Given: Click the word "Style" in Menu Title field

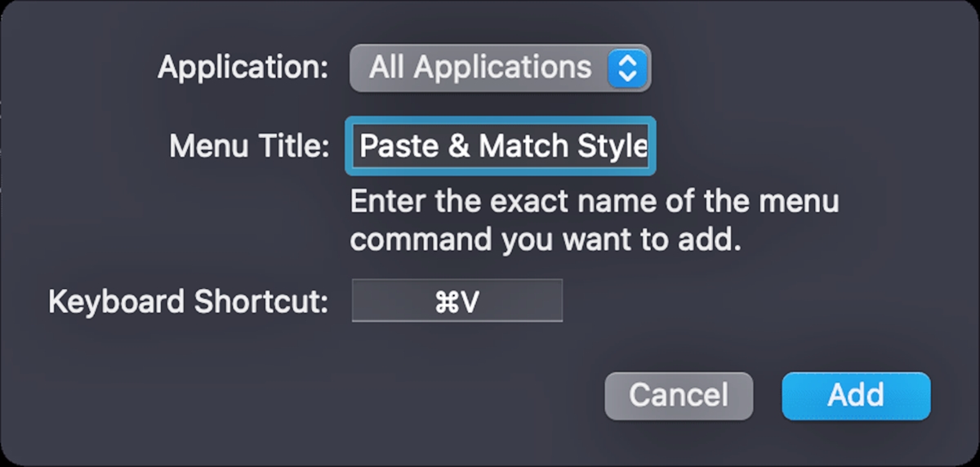Looking at the screenshot, I should pyautogui.click(x=612, y=147).
